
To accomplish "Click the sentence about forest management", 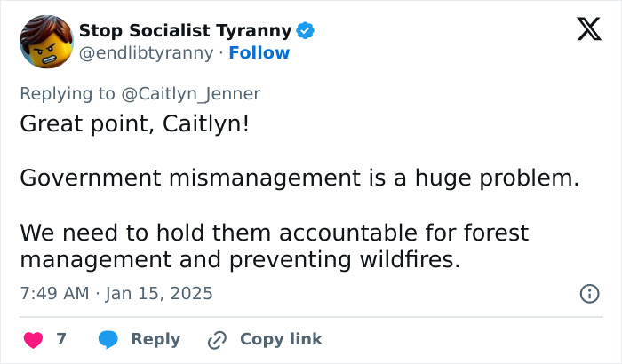I will tap(274, 246).
